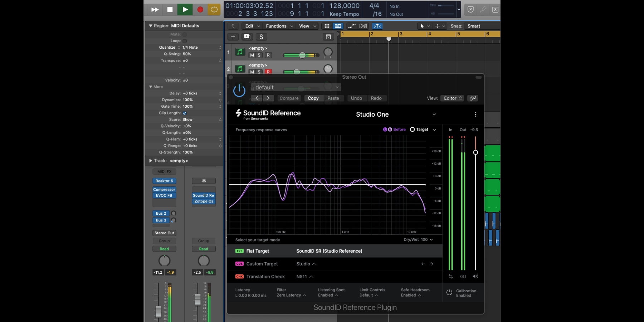Open the Studio One output preset dropdown
The width and height of the screenshot is (644, 322).
click(x=434, y=114)
